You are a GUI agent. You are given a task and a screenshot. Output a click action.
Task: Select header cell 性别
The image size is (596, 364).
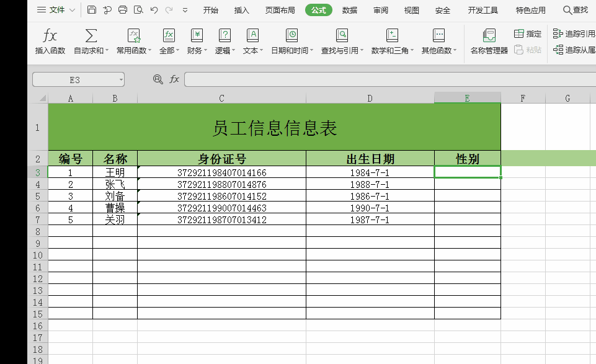[x=468, y=159]
